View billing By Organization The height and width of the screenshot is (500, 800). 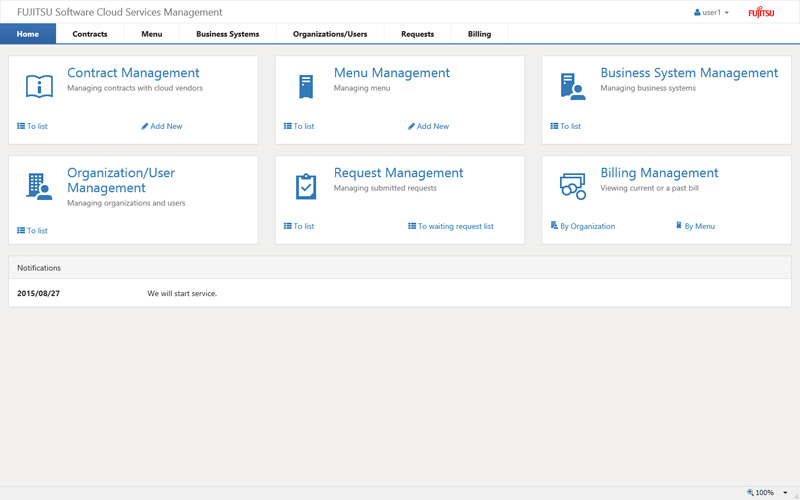point(583,226)
